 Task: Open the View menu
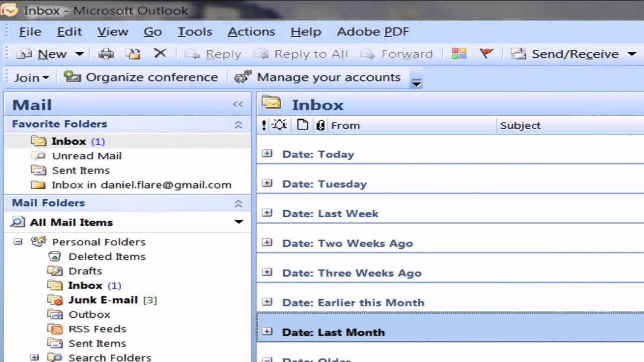coord(113,32)
